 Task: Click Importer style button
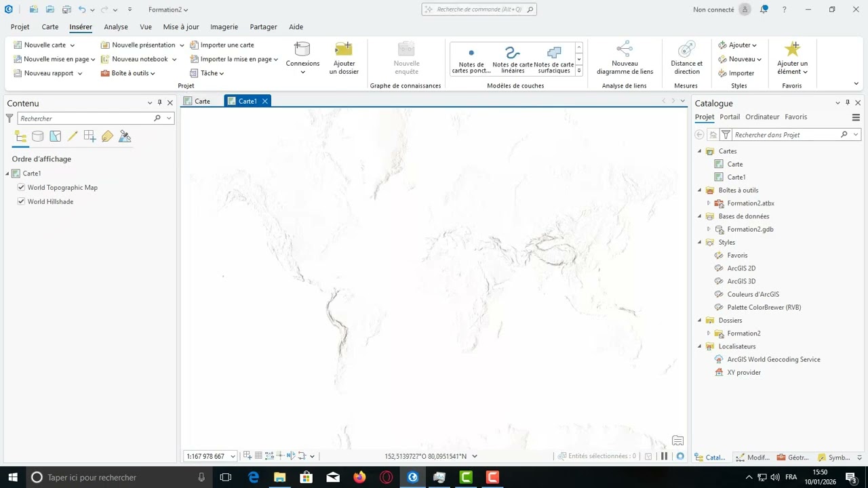pyautogui.click(x=736, y=73)
